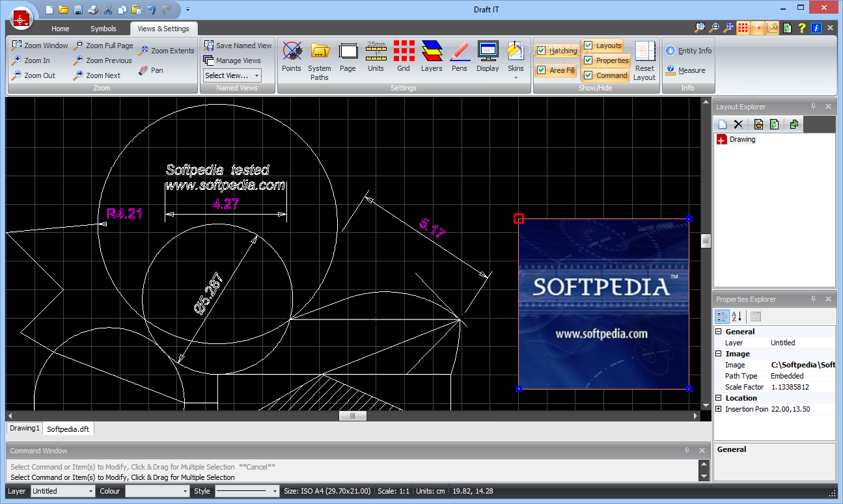843x504 pixels.
Task: Expand the Insertion Point property
Action: (719, 409)
